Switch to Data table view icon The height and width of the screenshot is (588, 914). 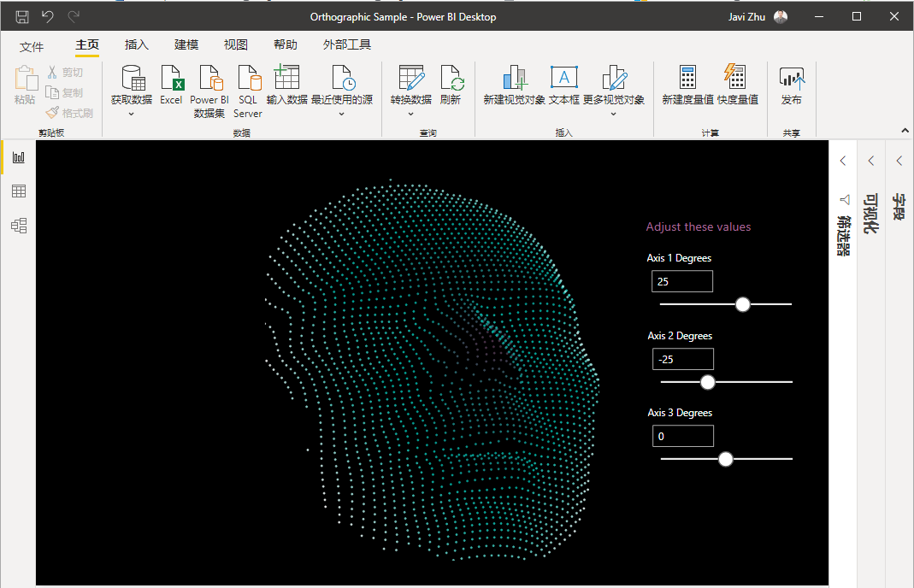click(19, 191)
